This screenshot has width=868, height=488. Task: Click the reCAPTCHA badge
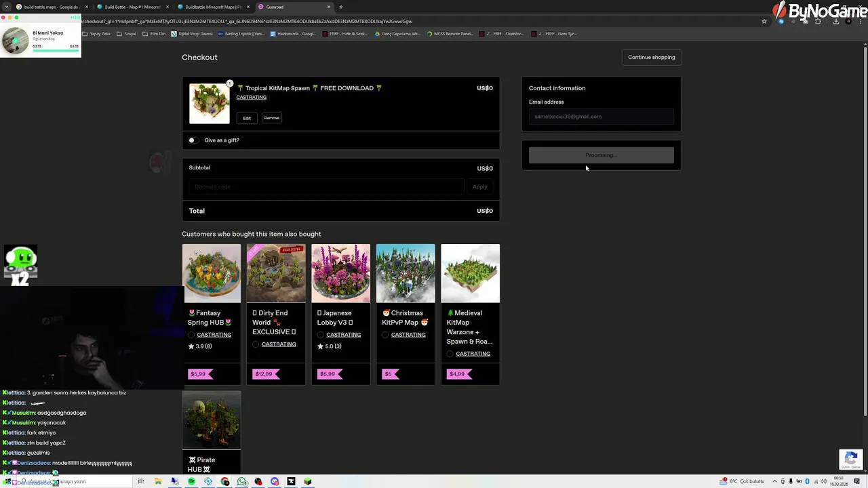coord(851,459)
